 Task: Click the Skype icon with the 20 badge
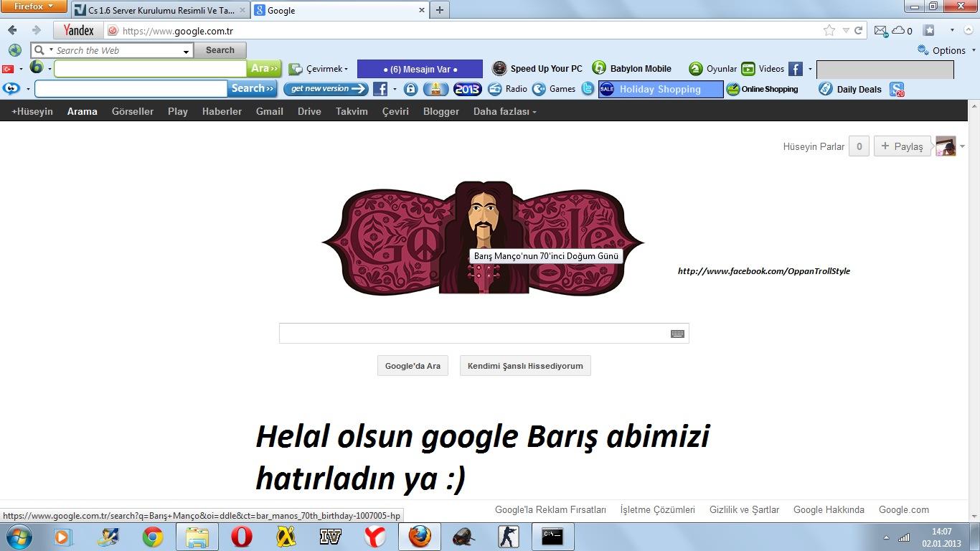(x=897, y=89)
